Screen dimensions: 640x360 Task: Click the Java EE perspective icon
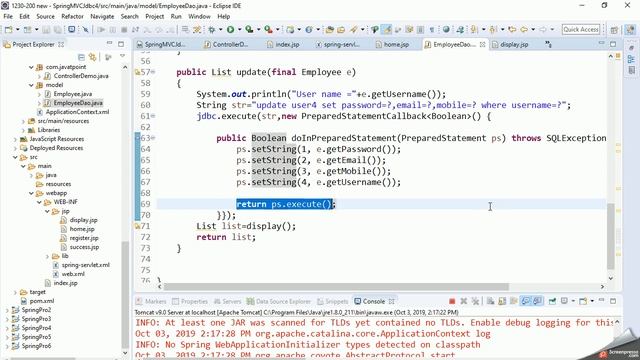coord(630,30)
